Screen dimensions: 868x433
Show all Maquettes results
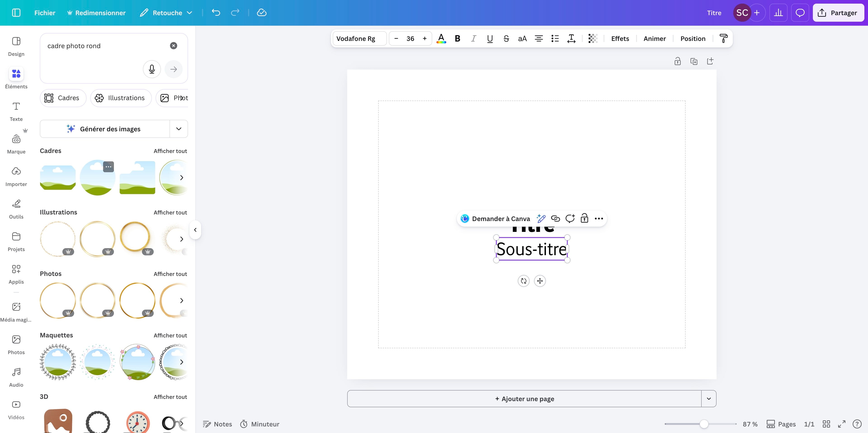coord(170,335)
